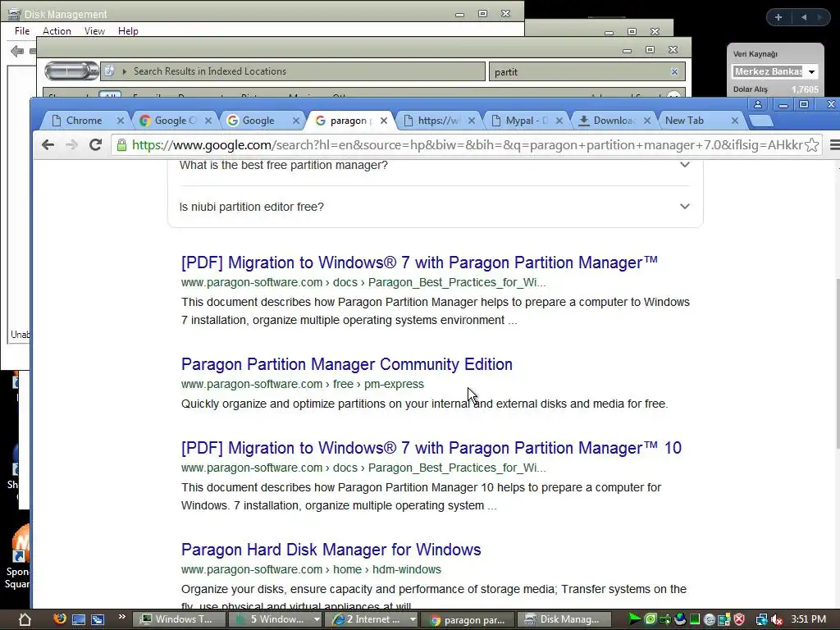Click Chrome's vertical scrollbar thumb

(837, 363)
